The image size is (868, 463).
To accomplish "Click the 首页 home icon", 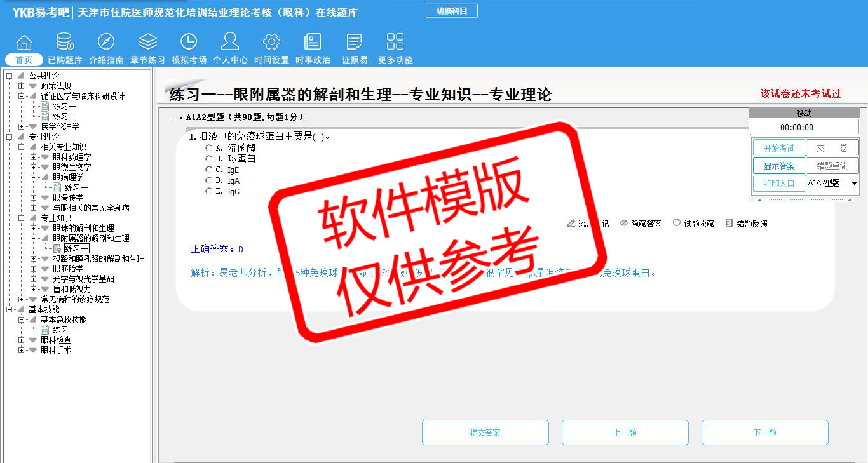I will click(24, 43).
